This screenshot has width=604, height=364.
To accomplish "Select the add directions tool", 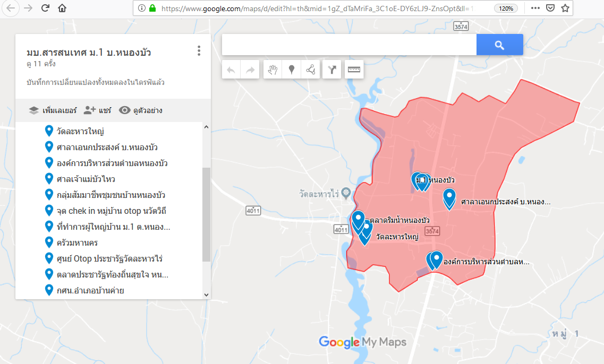I will pos(332,70).
